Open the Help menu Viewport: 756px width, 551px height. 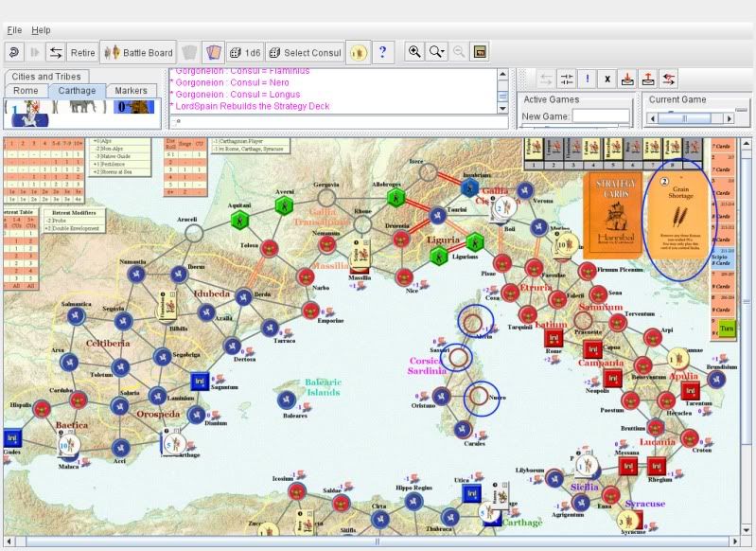click(41, 30)
